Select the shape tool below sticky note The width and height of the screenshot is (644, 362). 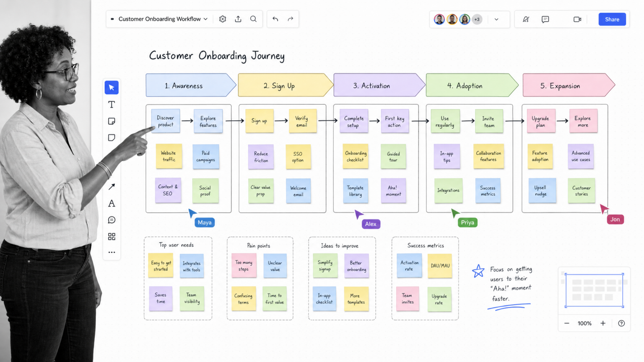coord(112,137)
